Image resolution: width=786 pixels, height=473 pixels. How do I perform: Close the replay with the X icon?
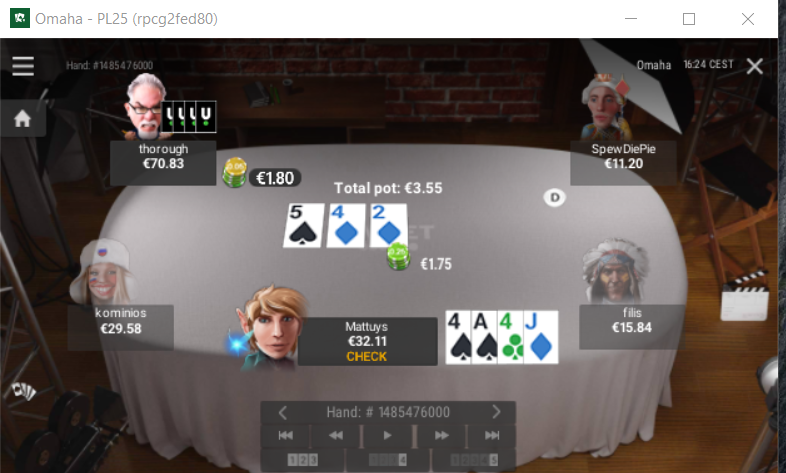[754, 66]
